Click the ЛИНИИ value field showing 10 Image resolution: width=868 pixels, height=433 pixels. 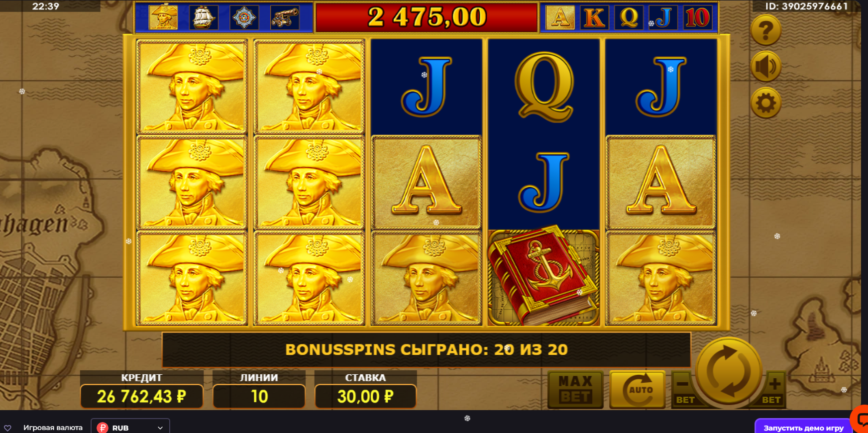[x=259, y=397]
